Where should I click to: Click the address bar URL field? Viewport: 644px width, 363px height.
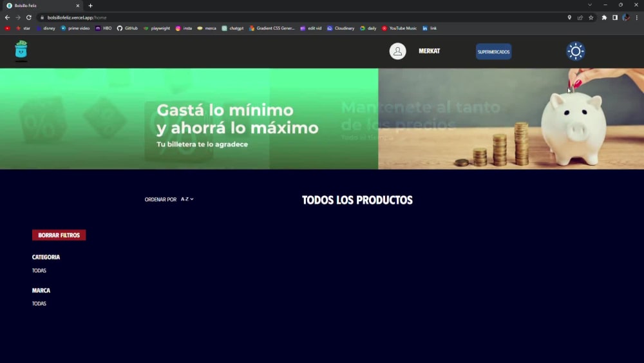click(304, 17)
